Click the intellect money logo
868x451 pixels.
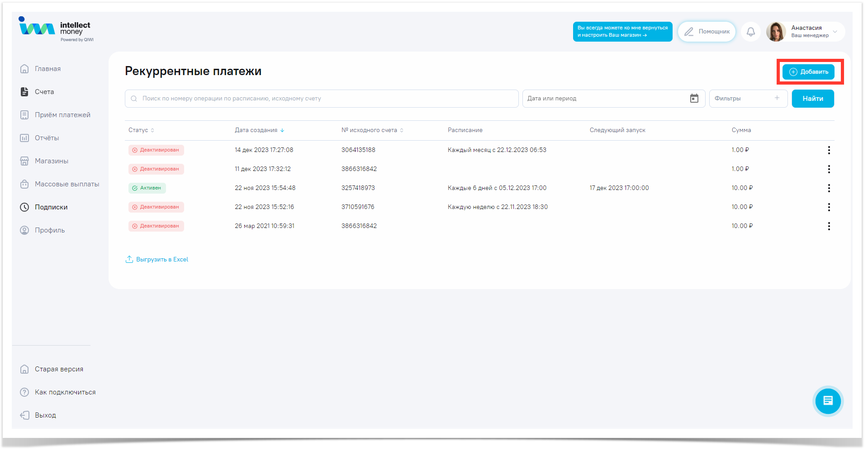(x=56, y=29)
